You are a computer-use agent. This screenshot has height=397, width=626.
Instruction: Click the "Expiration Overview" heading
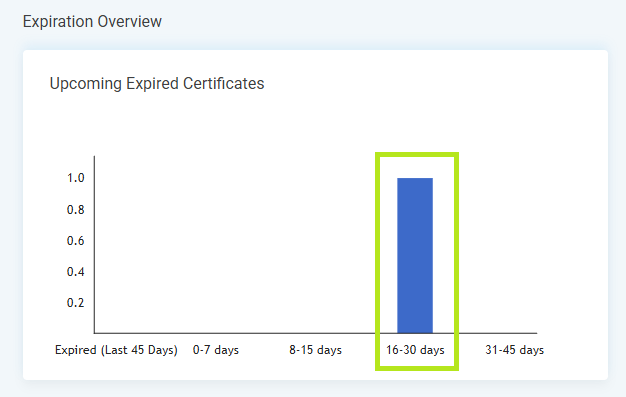92,22
